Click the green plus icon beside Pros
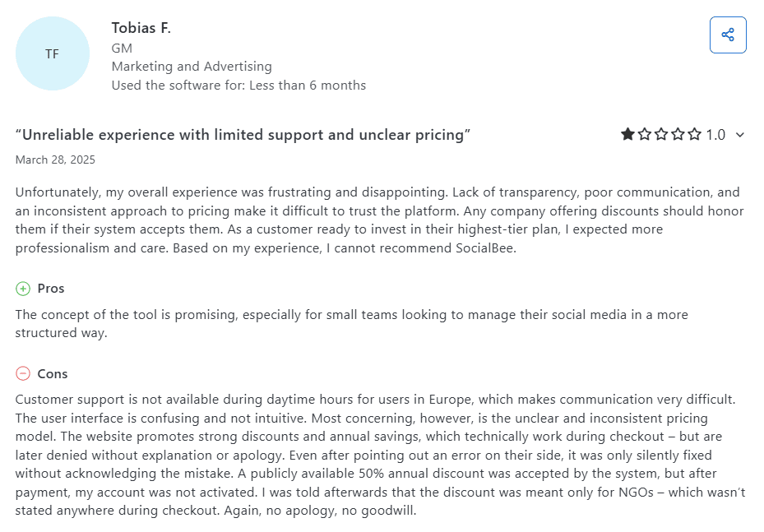This screenshot has width=764, height=532. [x=21, y=289]
